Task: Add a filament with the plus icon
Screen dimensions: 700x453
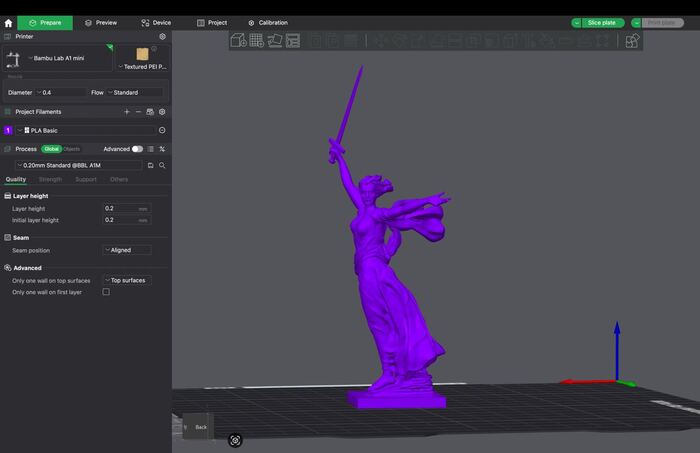Action: [x=127, y=112]
